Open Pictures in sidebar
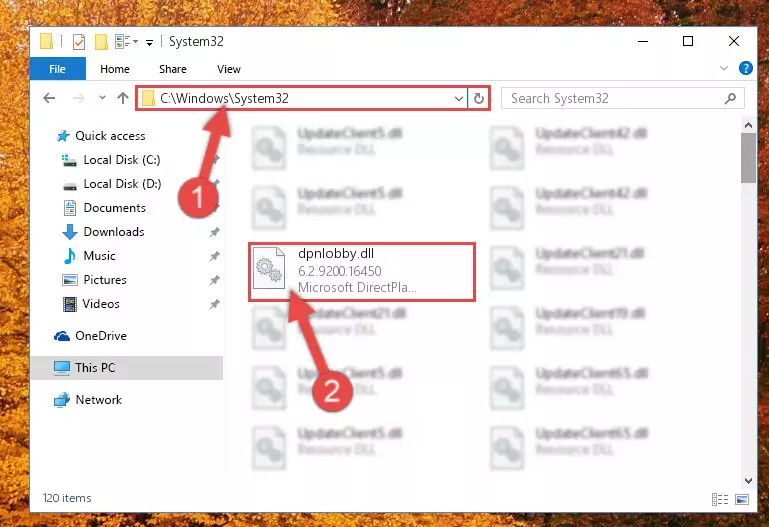This screenshot has height=527, width=769. [x=105, y=280]
